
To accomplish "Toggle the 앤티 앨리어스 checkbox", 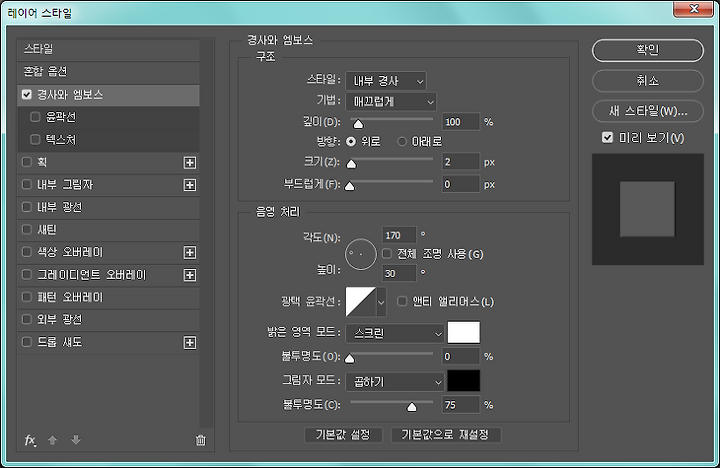I will click(x=402, y=301).
